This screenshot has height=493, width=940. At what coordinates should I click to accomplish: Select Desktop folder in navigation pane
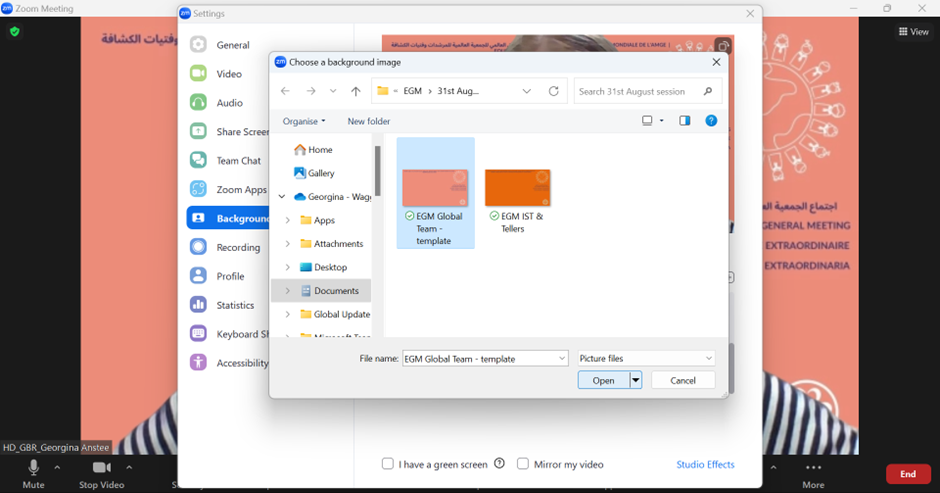coord(324,267)
